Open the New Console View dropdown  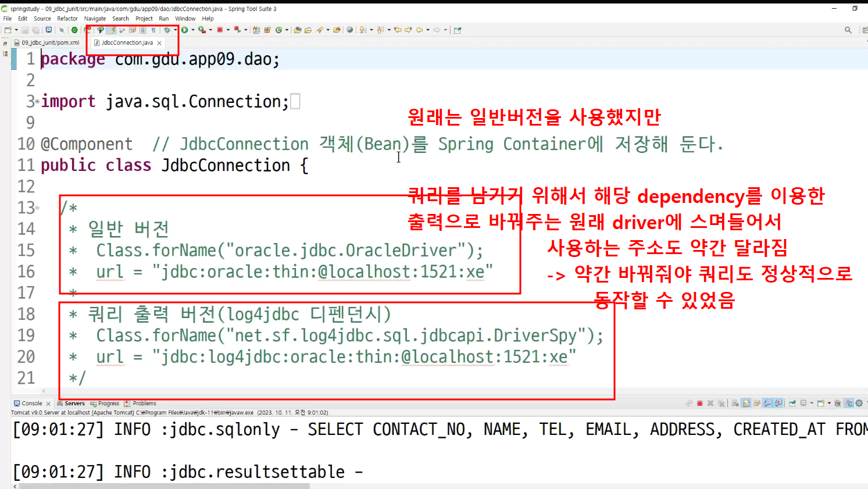[x=829, y=404]
